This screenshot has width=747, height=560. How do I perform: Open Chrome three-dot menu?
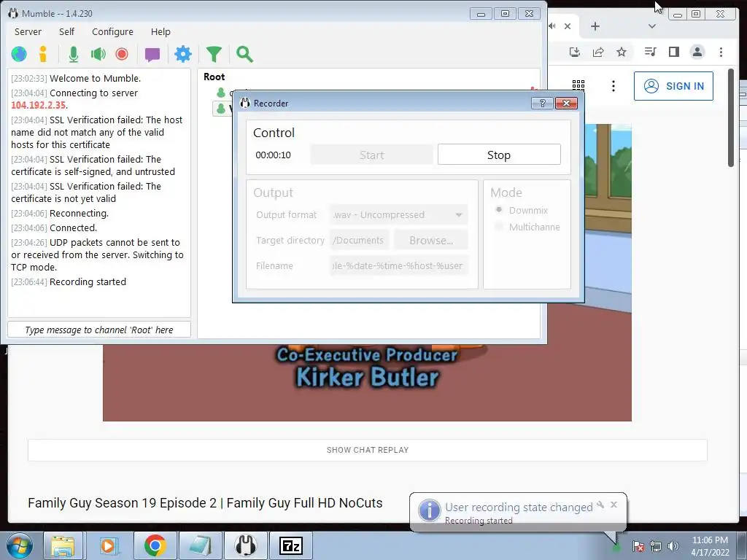(721, 52)
